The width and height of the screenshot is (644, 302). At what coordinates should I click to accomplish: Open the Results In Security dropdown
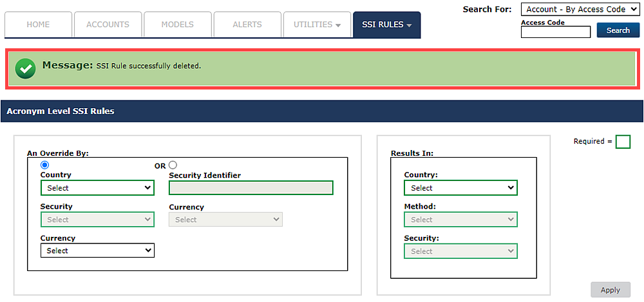pyautogui.click(x=460, y=251)
